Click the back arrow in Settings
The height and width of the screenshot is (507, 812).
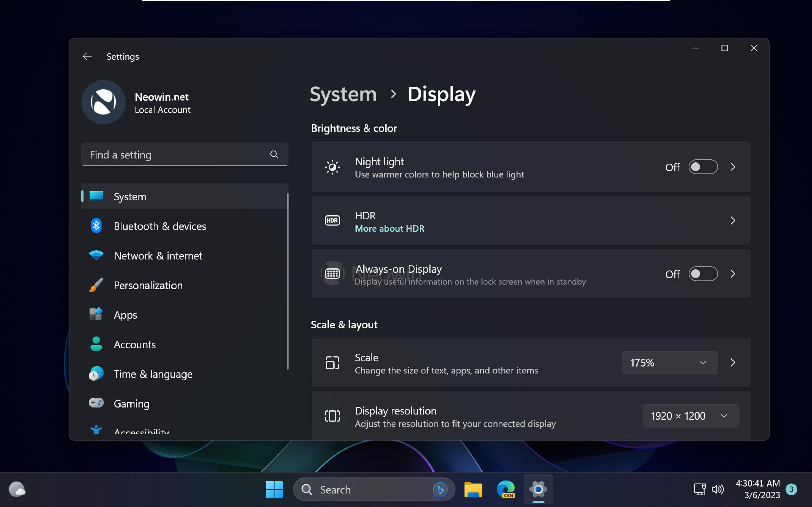click(x=87, y=56)
